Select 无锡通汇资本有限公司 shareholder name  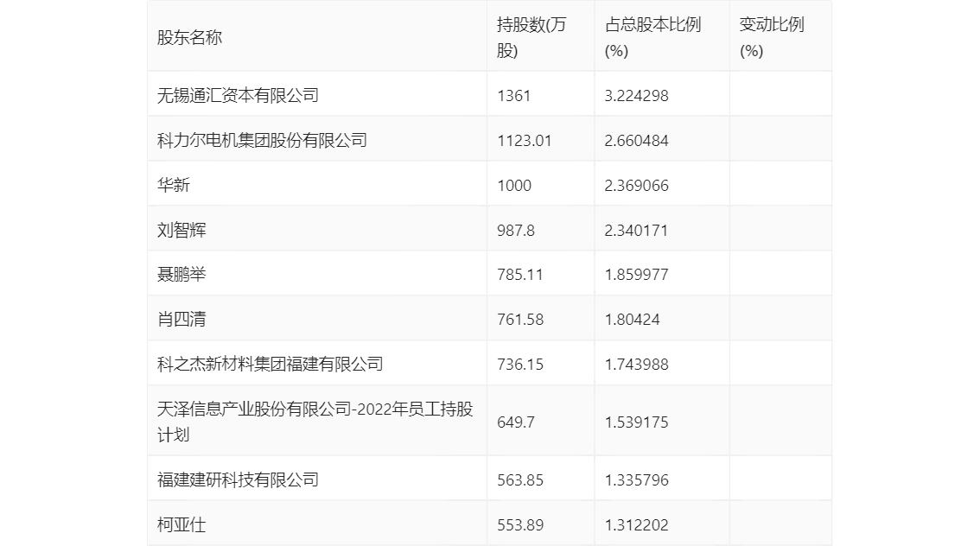[x=238, y=96]
